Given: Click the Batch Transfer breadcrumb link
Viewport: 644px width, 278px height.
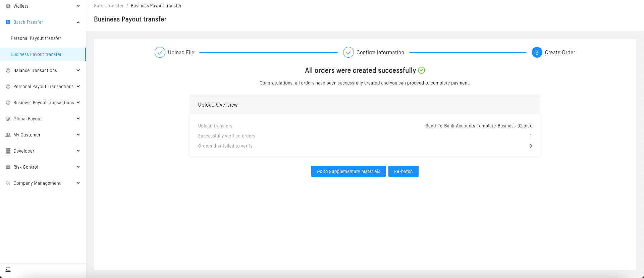Looking at the screenshot, I should tap(109, 6).
